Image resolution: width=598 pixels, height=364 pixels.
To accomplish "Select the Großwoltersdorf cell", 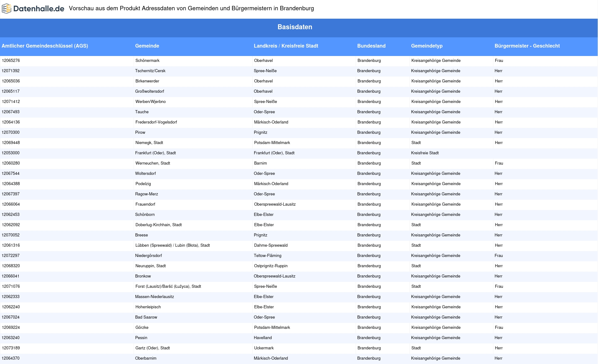I will click(193, 91).
